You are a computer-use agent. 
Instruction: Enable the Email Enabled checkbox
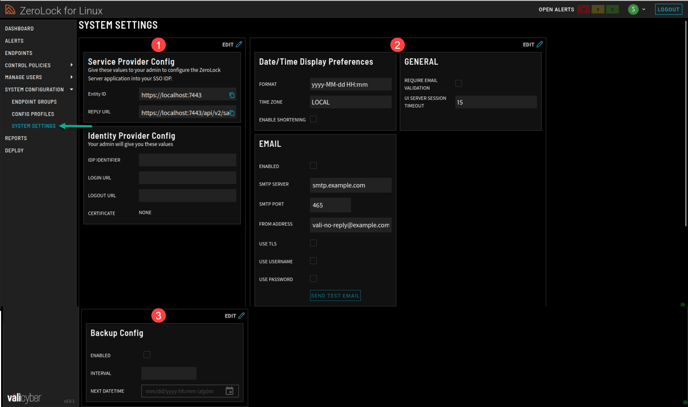point(313,165)
